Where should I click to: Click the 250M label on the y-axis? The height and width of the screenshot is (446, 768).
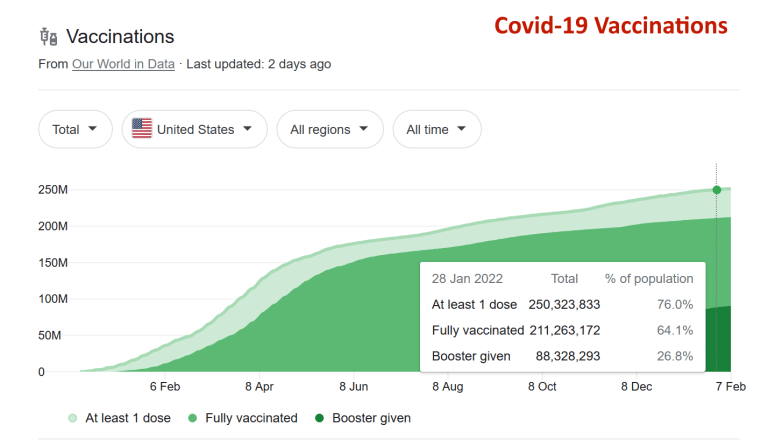pyautogui.click(x=53, y=190)
